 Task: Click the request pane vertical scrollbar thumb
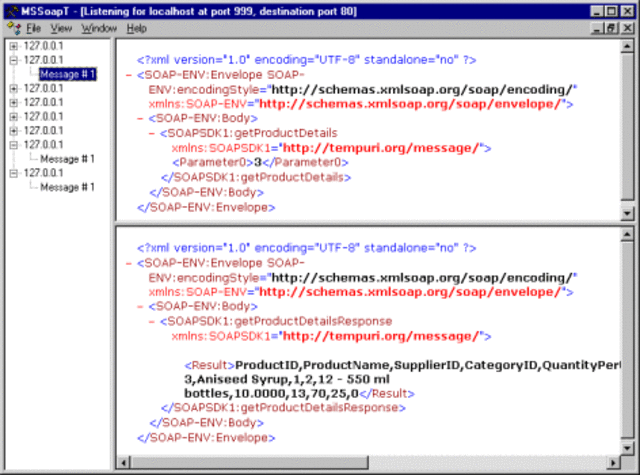click(627, 127)
